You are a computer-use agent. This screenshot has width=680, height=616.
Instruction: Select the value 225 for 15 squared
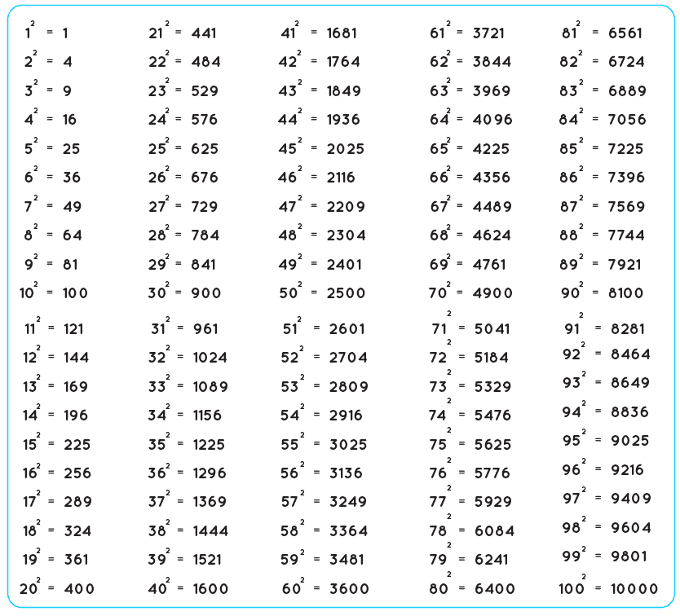coord(77,444)
